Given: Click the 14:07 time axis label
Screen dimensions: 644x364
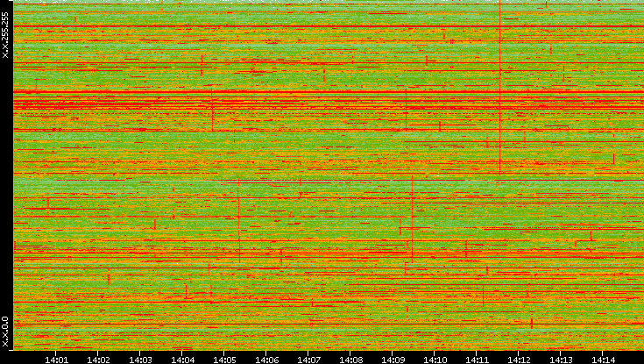Looking at the screenshot, I should click(x=308, y=360).
